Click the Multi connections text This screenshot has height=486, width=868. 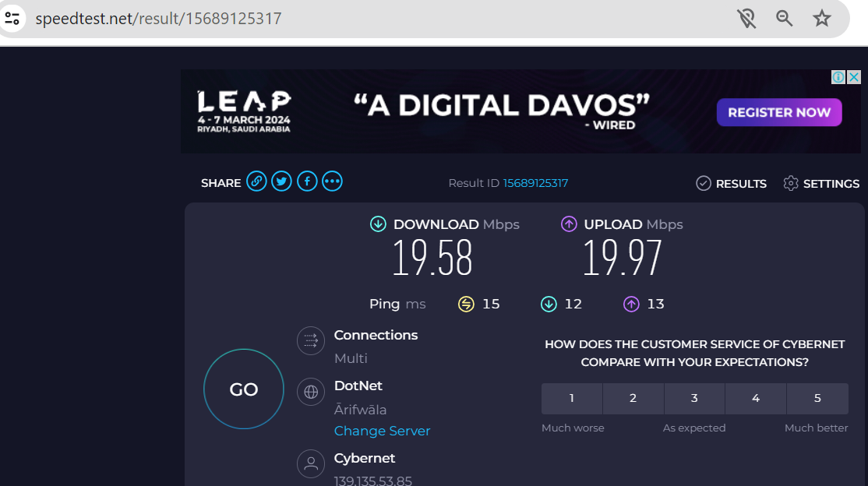351,358
